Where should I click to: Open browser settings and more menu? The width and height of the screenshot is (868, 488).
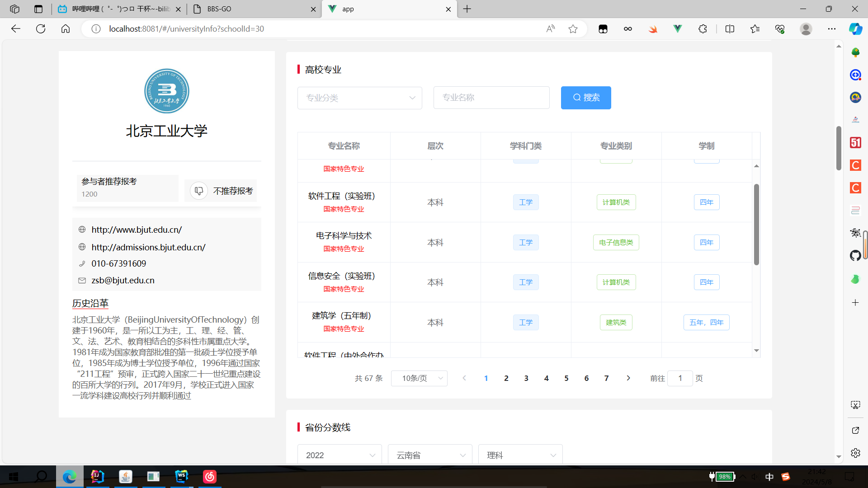tap(832, 29)
